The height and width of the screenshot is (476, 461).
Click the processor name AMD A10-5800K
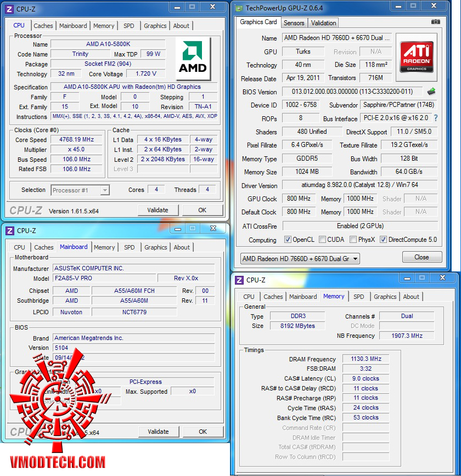tap(108, 44)
